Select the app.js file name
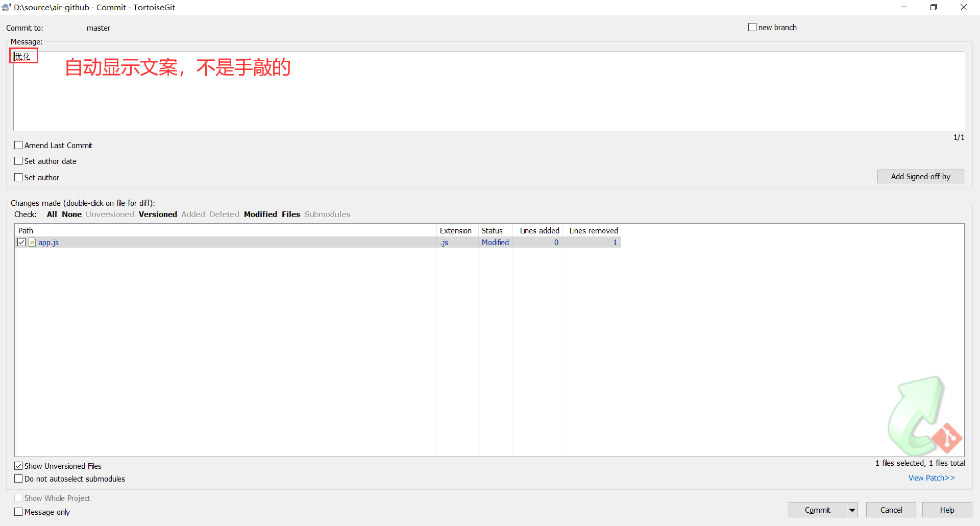Image resolution: width=980 pixels, height=526 pixels. tap(48, 242)
